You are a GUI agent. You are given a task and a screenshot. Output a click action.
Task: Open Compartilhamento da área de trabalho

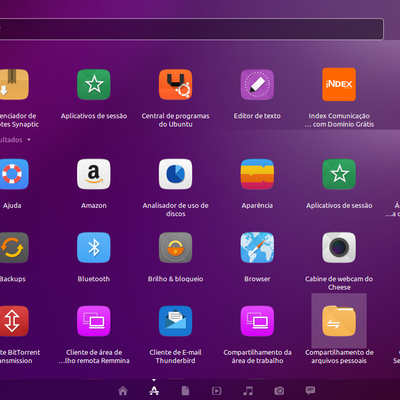point(257,321)
